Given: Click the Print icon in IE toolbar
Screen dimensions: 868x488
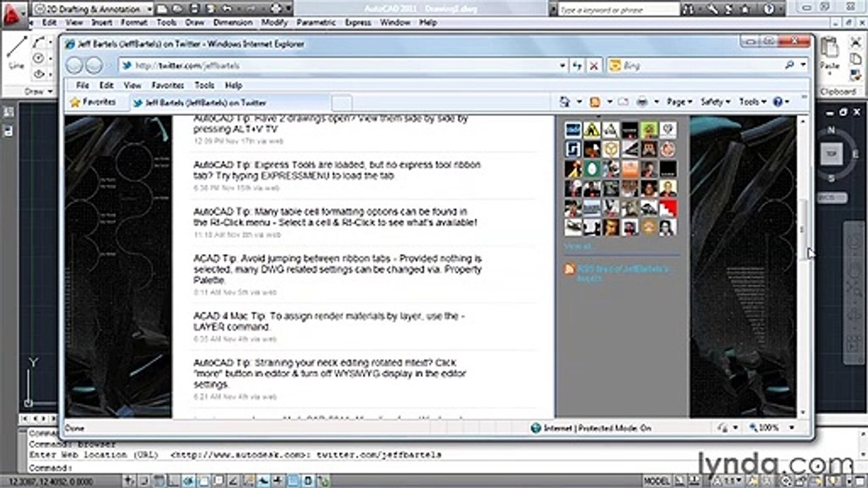Looking at the screenshot, I should [x=642, y=102].
